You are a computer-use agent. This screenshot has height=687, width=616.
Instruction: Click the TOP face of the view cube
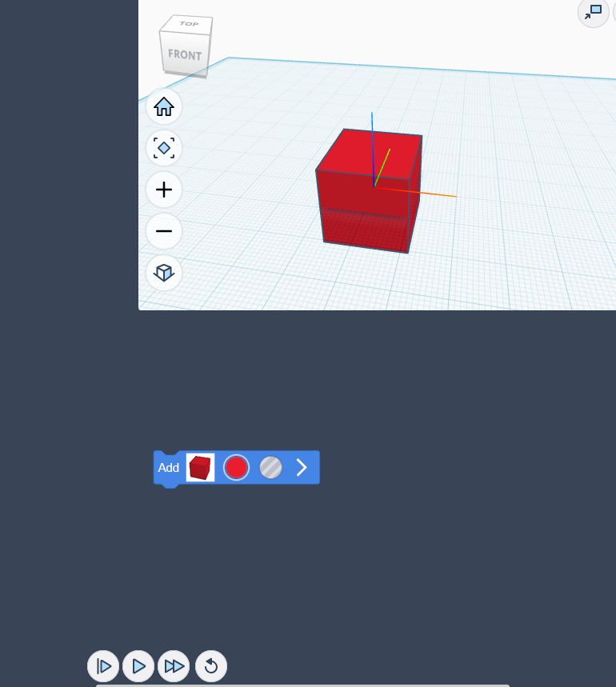tap(188, 24)
